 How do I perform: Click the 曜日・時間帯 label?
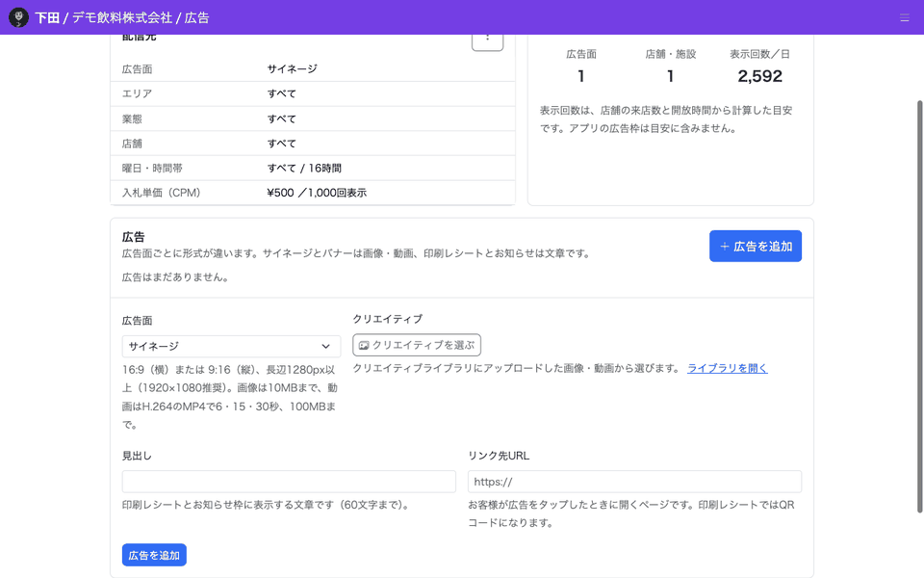(152, 168)
